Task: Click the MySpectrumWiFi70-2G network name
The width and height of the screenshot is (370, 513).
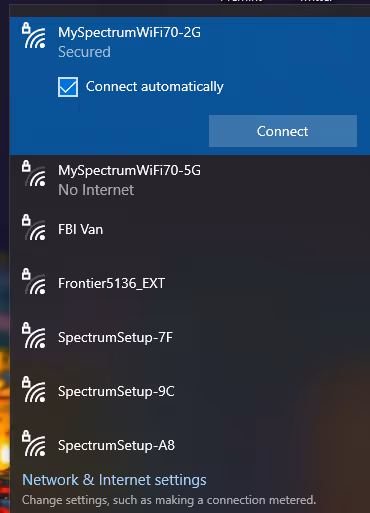Action: pyautogui.click(x=129, y=33)
